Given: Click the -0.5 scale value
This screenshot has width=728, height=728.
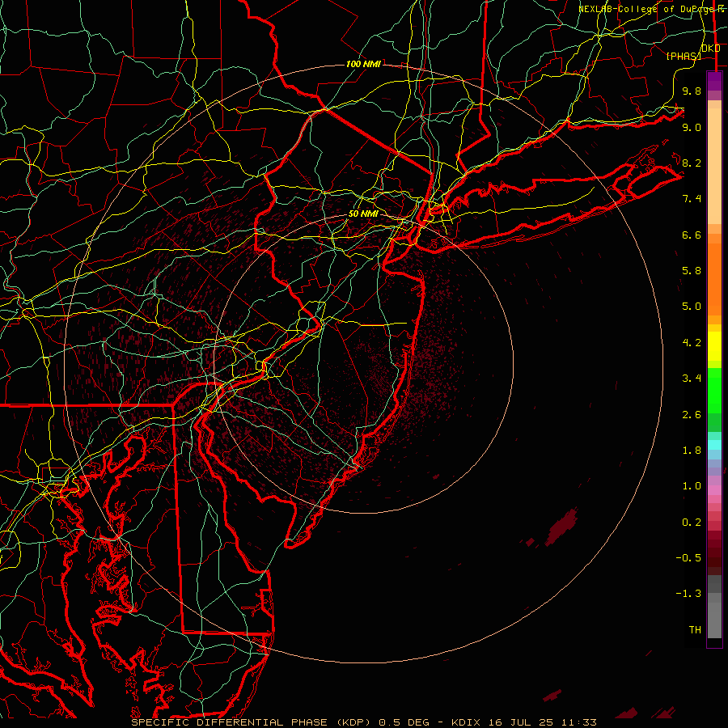Looking at the screenshot, I should click(x=688, y=558).
